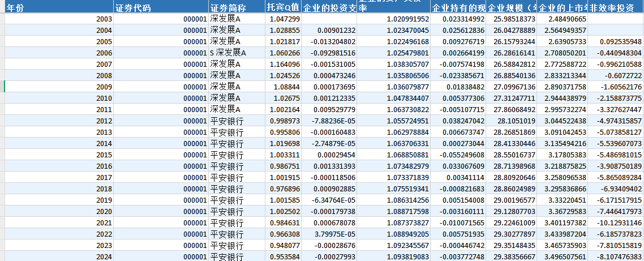
Task: Select the cell containing 0.092535948
Action: click(616, 41)
